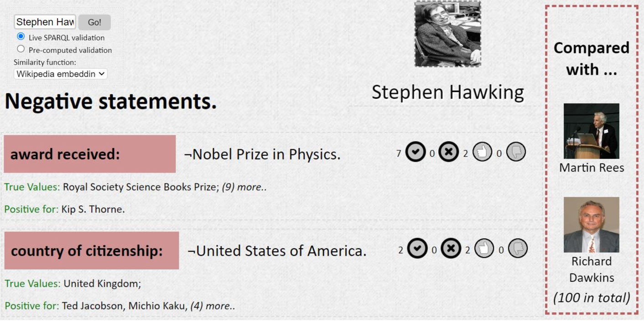
Task: Thumbs up the United States citizenship statement
Action: click(484, 249)
